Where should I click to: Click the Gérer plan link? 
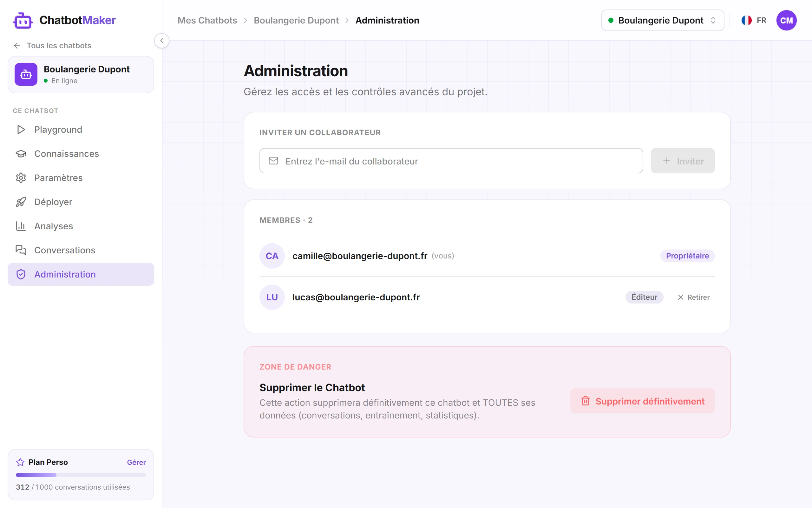pyautogui.click(x=136, y=463)
